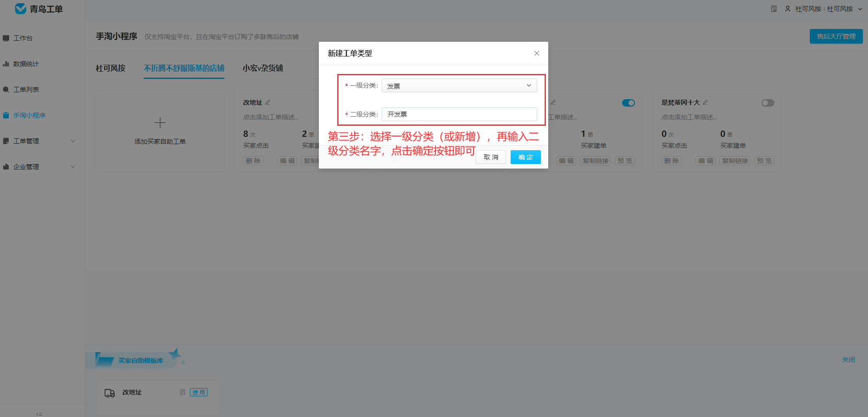Click 使用 on the 改地址 template

point(199,392)
